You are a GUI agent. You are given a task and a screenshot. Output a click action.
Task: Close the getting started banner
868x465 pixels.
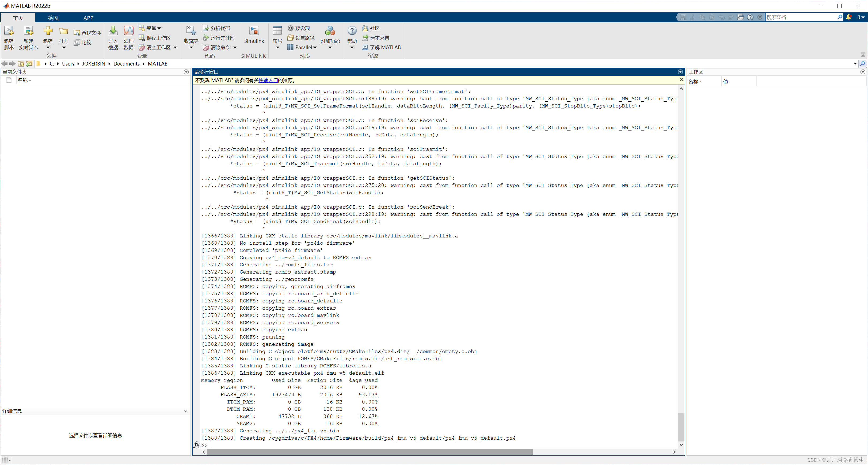click(x=681, y=80)
